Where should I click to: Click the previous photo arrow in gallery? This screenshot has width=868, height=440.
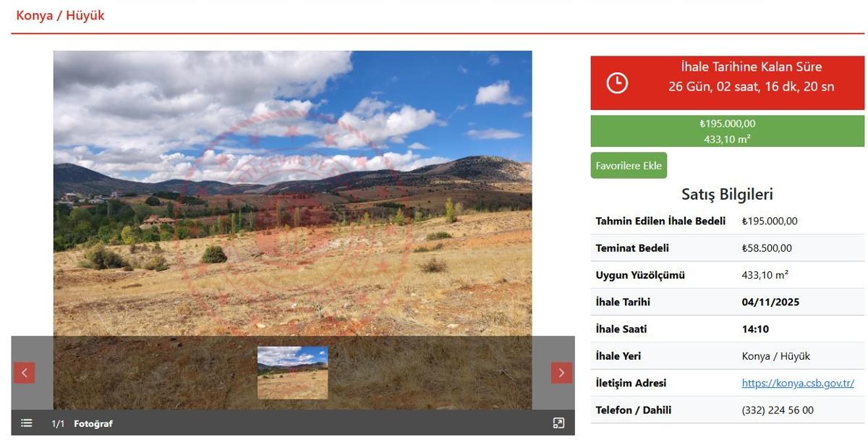click(25, 373)
